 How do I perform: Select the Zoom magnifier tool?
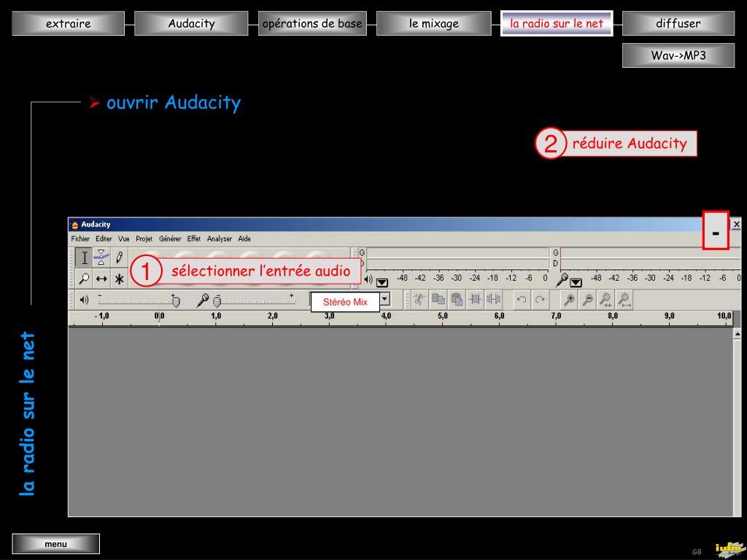[x=84, y=279]
